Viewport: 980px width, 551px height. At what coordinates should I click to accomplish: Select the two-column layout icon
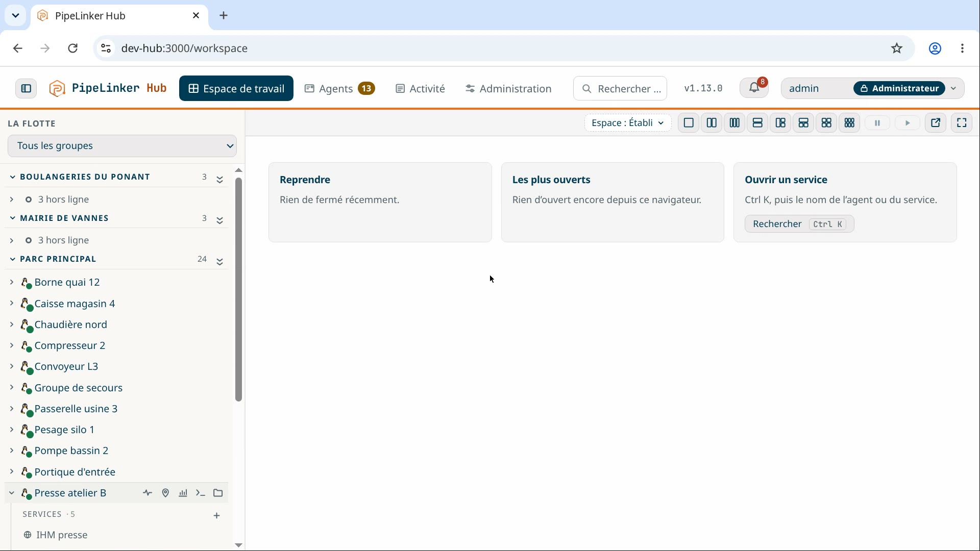(712, 123)
